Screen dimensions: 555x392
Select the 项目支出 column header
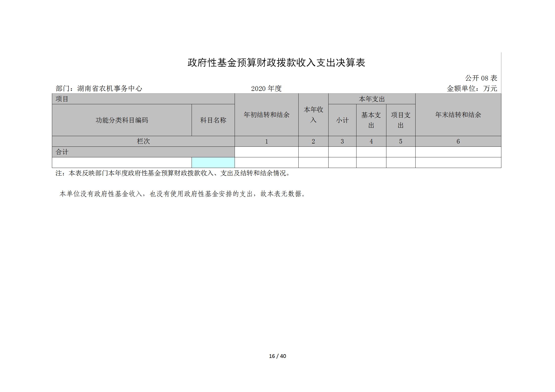coord(401,120)
